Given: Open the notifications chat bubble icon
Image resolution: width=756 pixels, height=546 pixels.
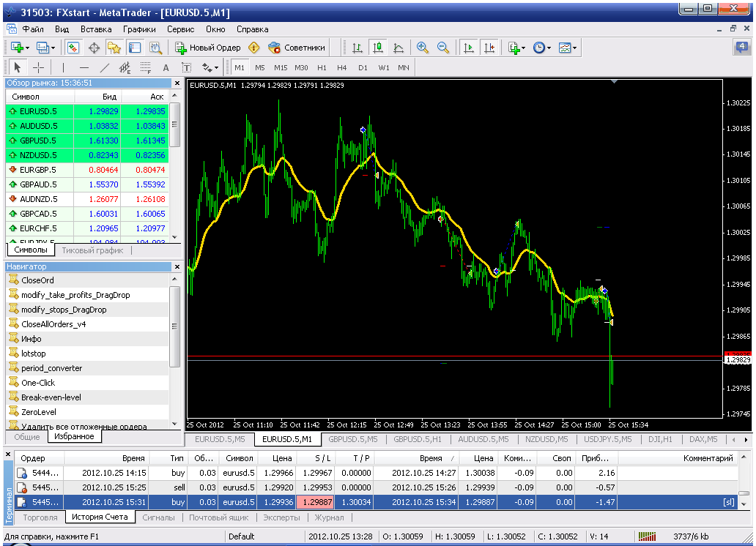Looking at the screenshot, I should pyautogui.click(x=741, y=48).
